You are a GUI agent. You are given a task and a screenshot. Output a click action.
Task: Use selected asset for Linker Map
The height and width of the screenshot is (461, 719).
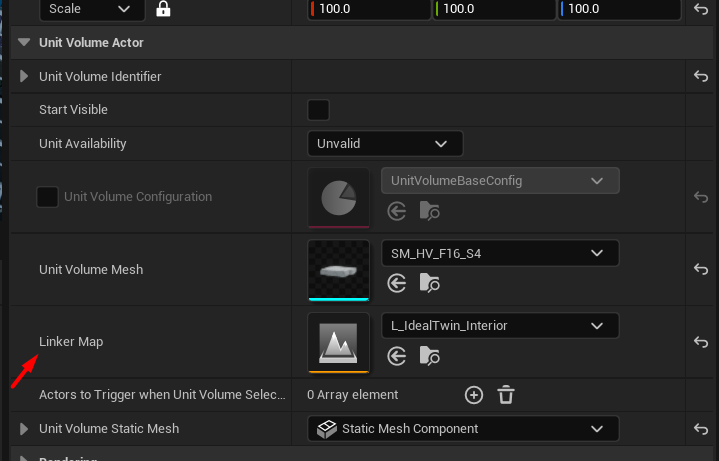click(397, 355)
